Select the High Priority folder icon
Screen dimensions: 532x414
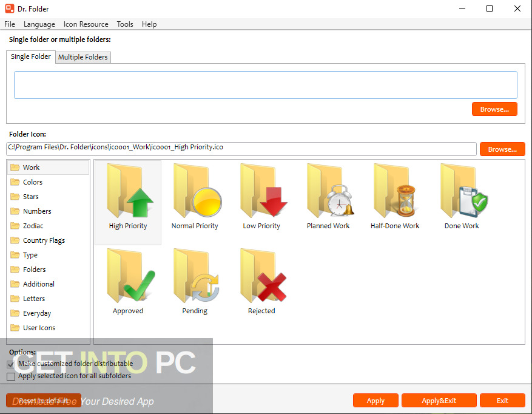128,202
